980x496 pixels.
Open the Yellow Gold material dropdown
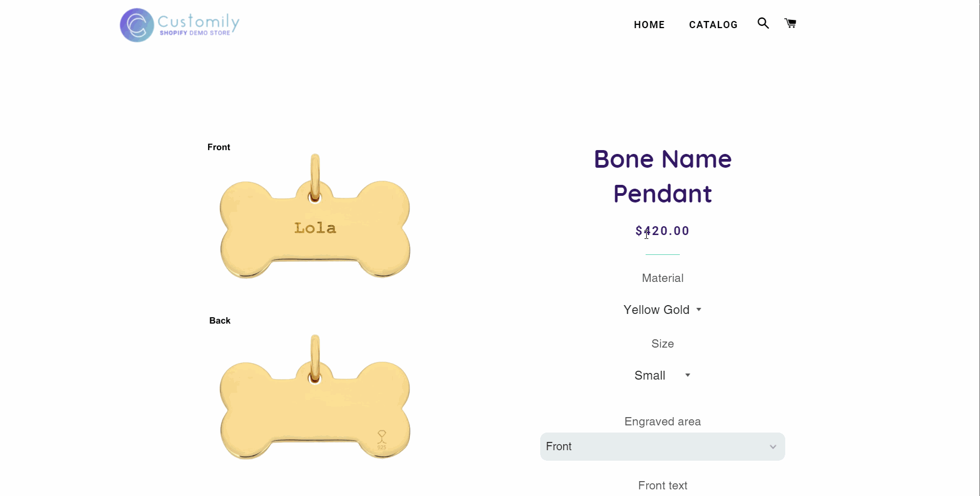(x=662, y=310)
